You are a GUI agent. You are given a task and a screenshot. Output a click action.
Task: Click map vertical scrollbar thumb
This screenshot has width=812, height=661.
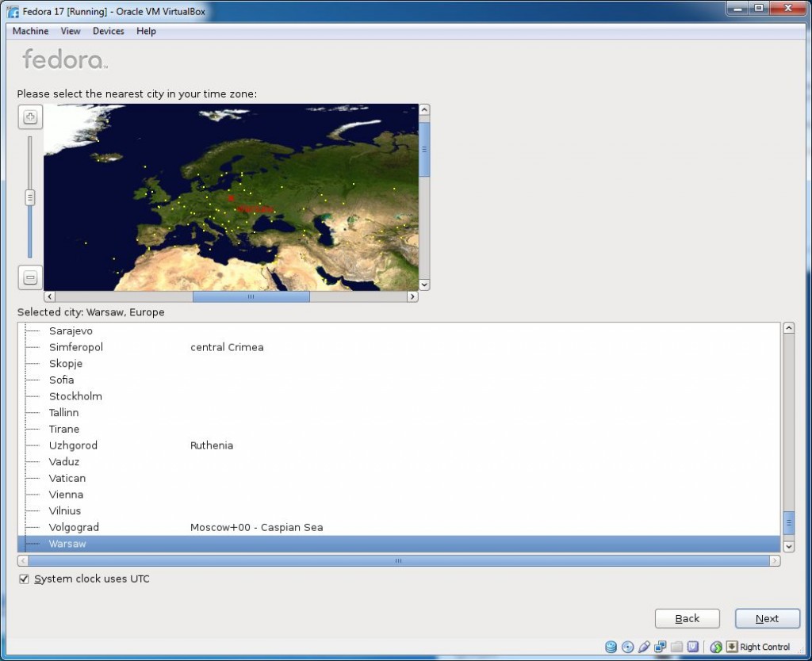point(424,150)
